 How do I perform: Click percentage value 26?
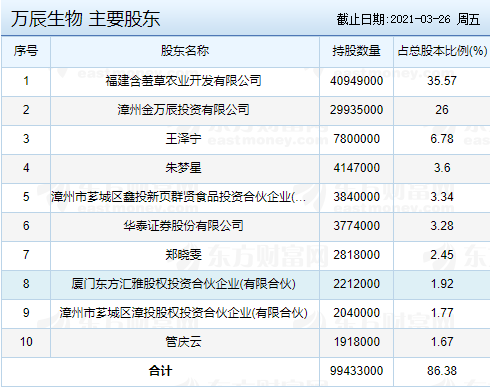coord(442,110)
